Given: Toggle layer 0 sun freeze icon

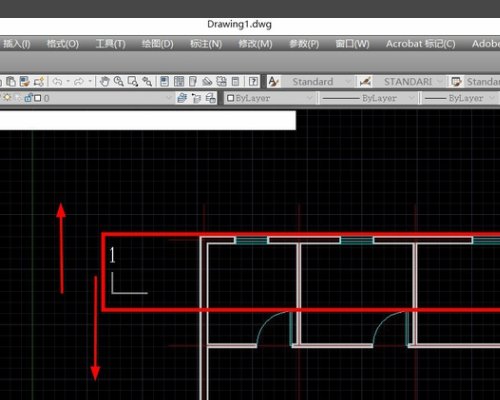Looking at the screenshot, I should click(x=7, y=98).
